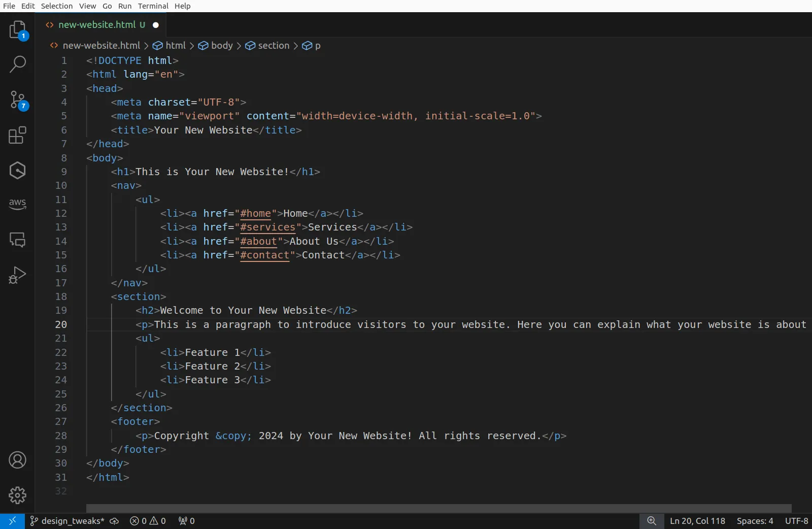This screenshot has width=812, height=529.
Task: Click the closing '</section>' tag
Action: [142, 408]
